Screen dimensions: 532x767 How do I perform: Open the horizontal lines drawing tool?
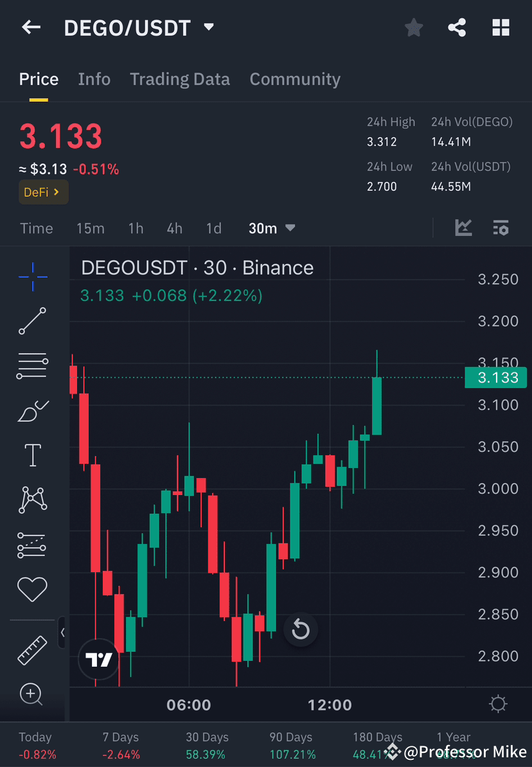[32, 366]
